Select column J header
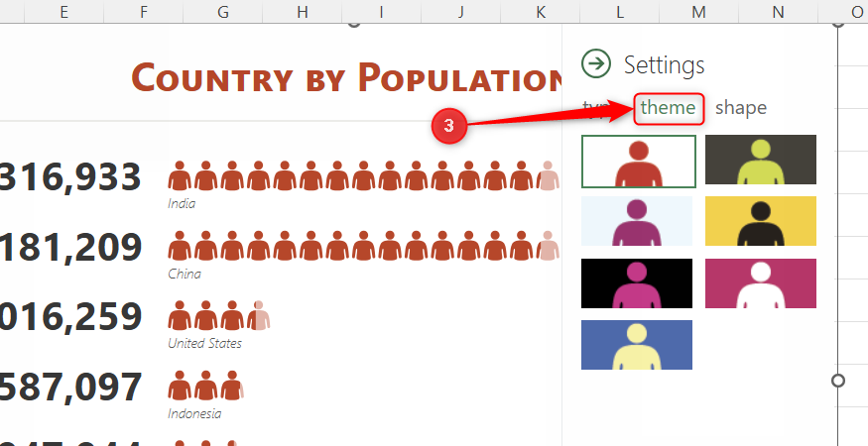The image size is (868, 446). tap(460, 12)
